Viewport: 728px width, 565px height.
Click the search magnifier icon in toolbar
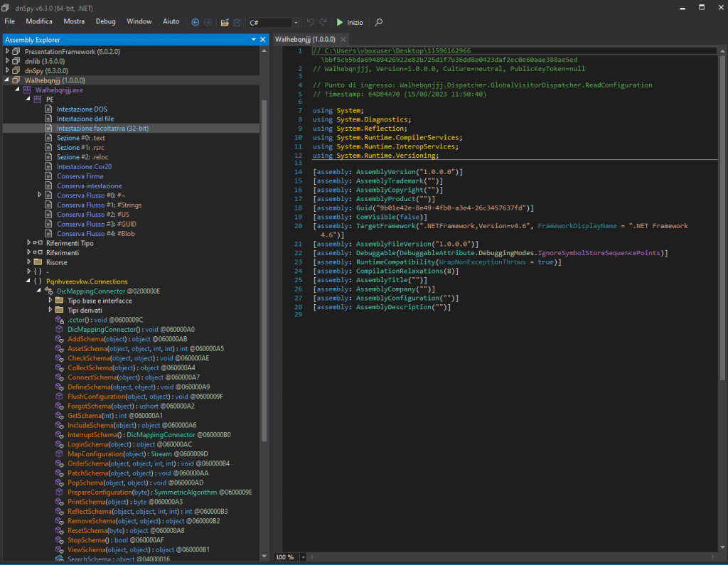[378, 22]
